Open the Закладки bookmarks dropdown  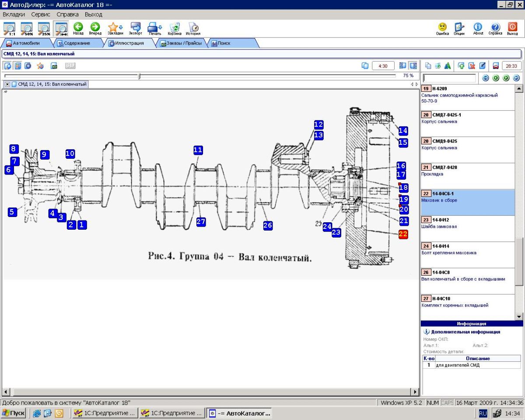point(115,28)
